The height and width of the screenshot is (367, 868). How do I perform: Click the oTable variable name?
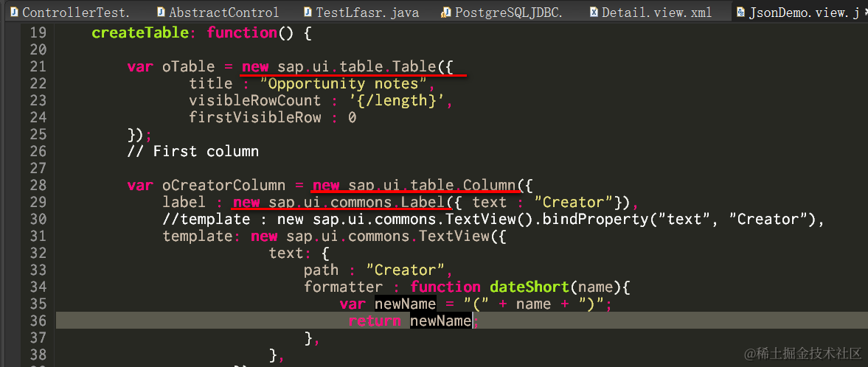(x=188, y=67)
